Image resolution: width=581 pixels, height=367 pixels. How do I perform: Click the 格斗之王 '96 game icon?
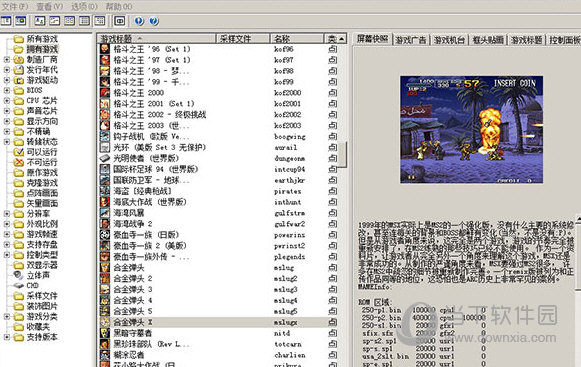pyautogui.click(x=105, y=49)
